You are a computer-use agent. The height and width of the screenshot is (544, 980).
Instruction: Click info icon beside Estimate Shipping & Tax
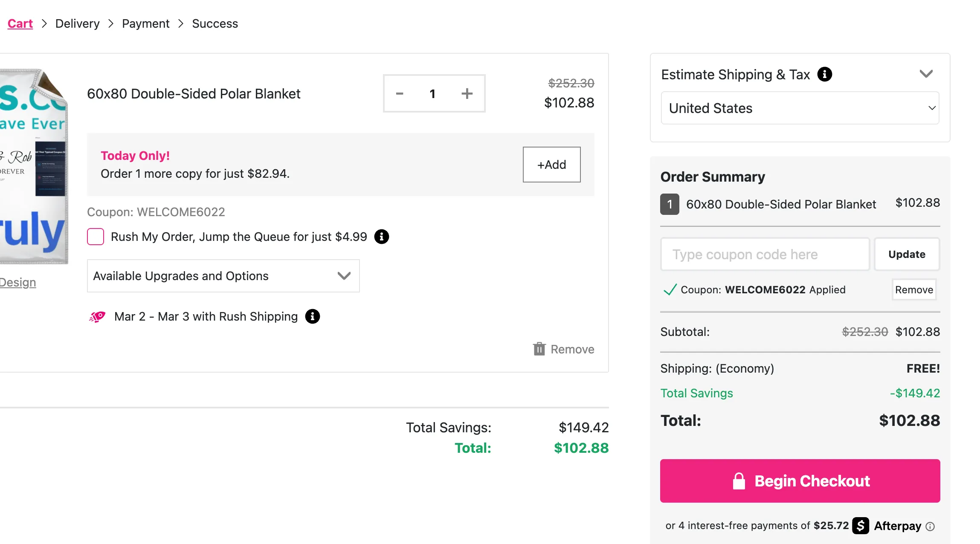pyautogui.click(x=824, y=74)
